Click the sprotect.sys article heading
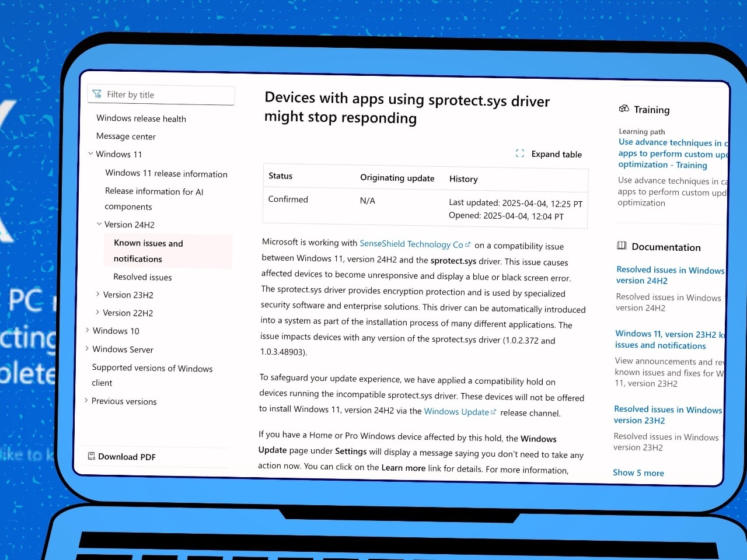 407,108
